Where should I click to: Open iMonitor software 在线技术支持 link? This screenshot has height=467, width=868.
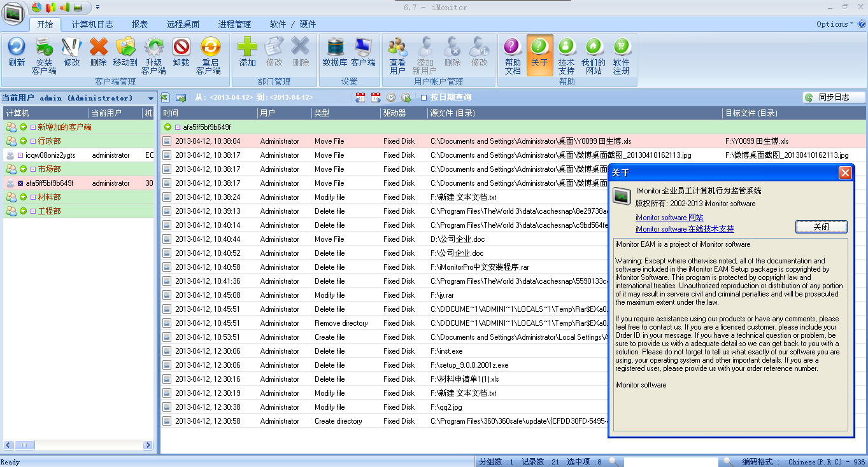(x=685, y=229)
